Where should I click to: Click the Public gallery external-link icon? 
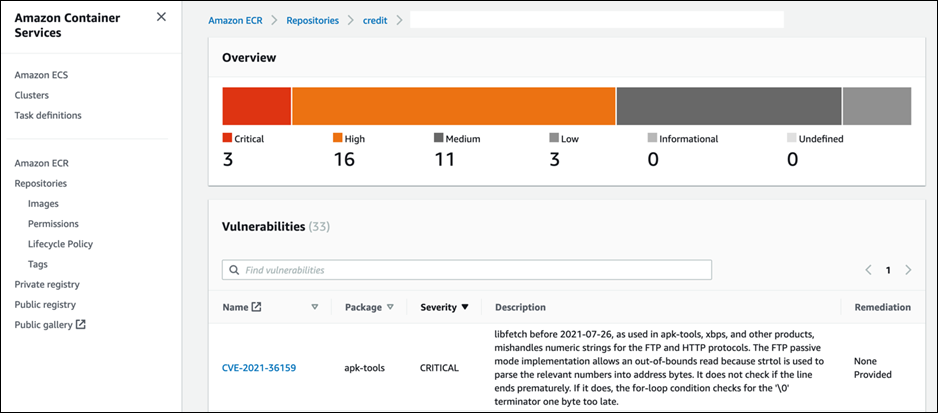(81, 325)
